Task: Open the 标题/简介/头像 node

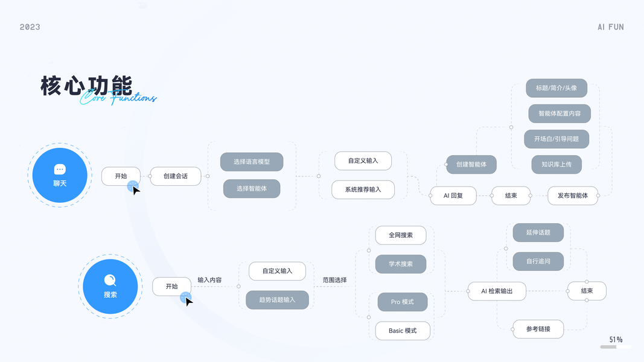Action: [x=556, y=88]
